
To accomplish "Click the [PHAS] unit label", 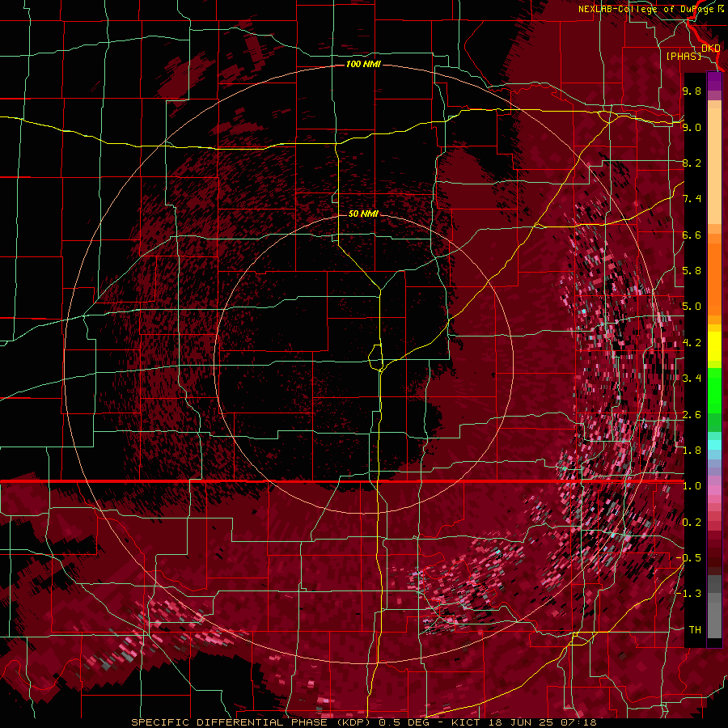I will click(x=684, y=56).
